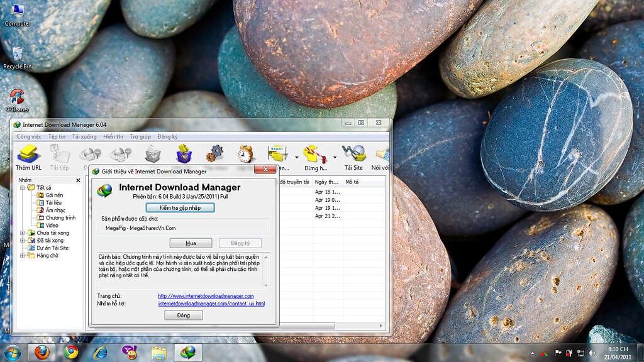The height and width of the screenshot is (362, 644).
Task: Click down arrow on warning text scrollbar
Action: (265, 285)
